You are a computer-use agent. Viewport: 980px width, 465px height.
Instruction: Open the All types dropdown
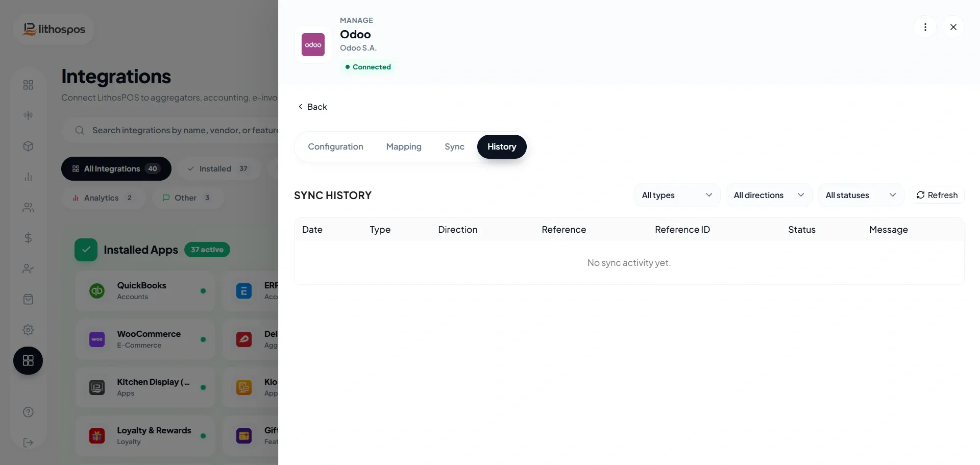click(x=677, y=195)
